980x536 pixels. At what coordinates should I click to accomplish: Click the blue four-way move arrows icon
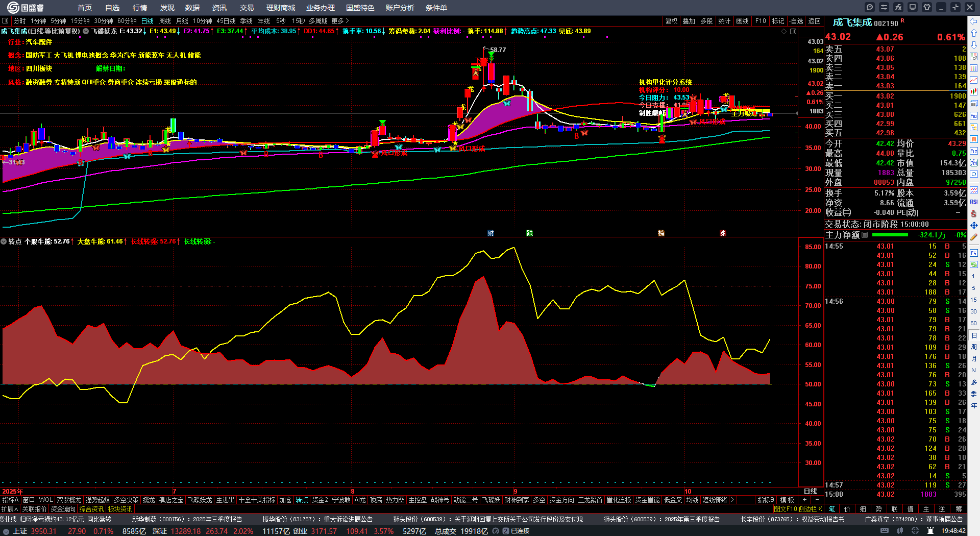point(974,225)
